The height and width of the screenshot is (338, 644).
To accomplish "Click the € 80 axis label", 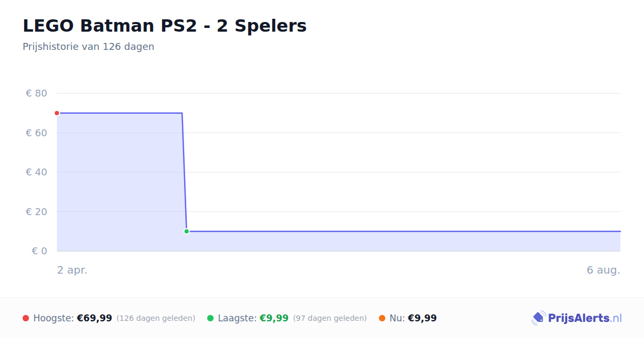I will 36,93.
